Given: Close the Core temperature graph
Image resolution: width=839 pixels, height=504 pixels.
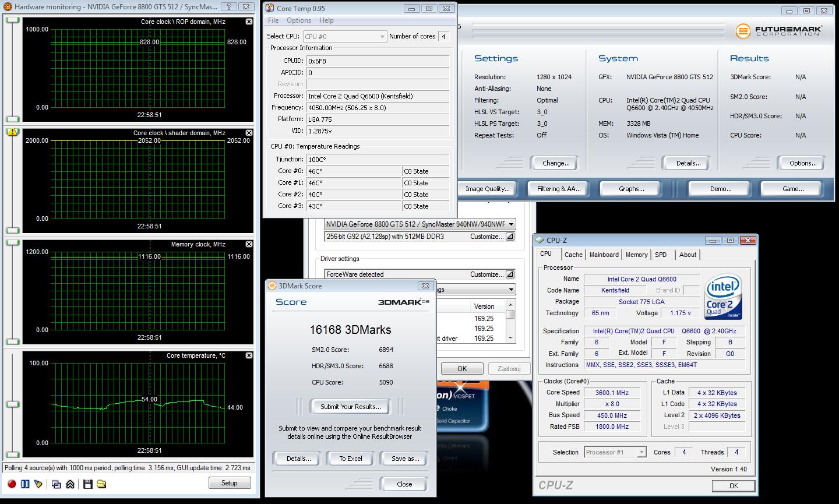Looking at the screenshot, I should 249,355.
